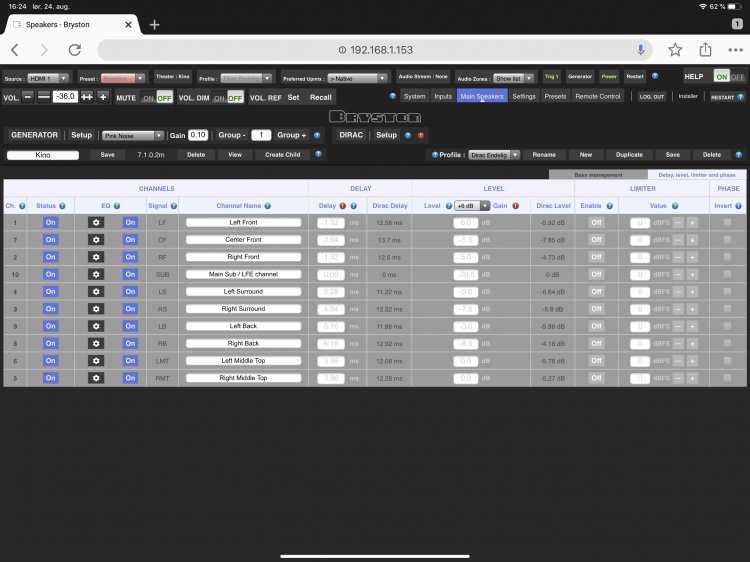The image size is (750, 562).
Task: Open EQ settings gear for Left Middle Top
Action: tap(96, 361)
